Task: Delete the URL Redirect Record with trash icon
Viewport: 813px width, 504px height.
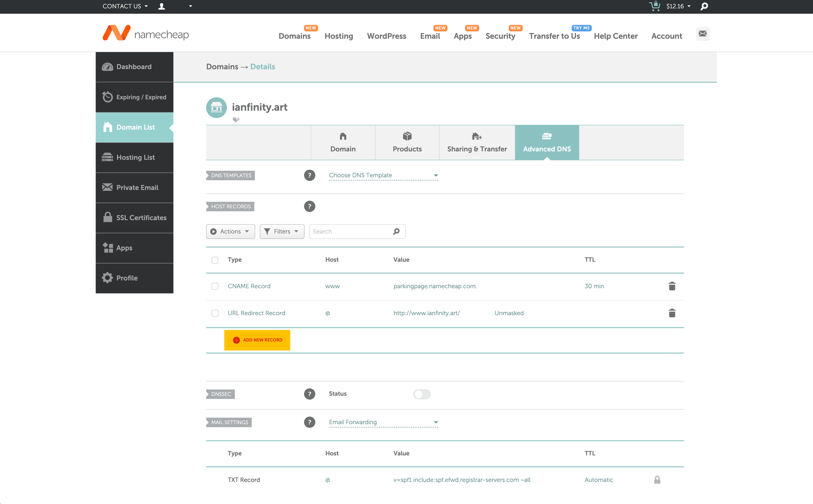Action: click(x=672, y=313)
